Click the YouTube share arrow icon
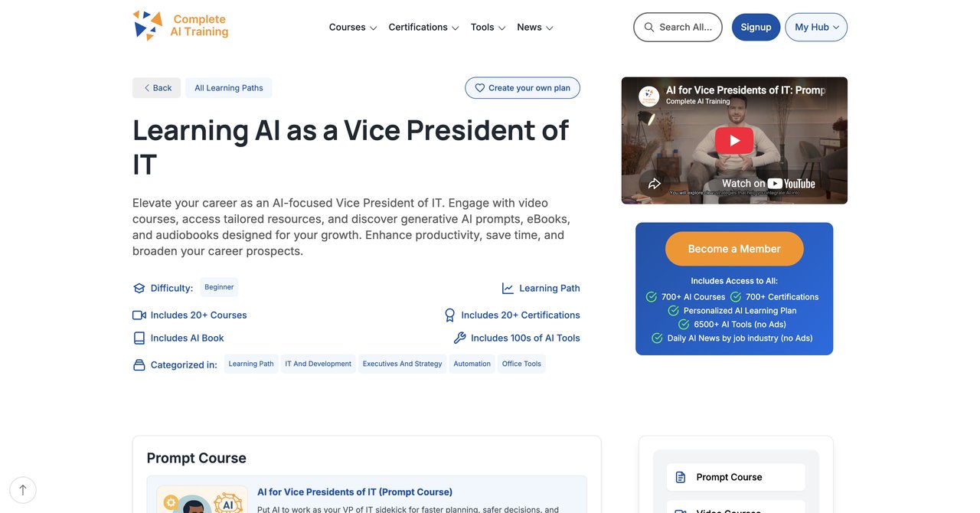The width and height of the screenshot is (980, 513). (x=655, y=183)
